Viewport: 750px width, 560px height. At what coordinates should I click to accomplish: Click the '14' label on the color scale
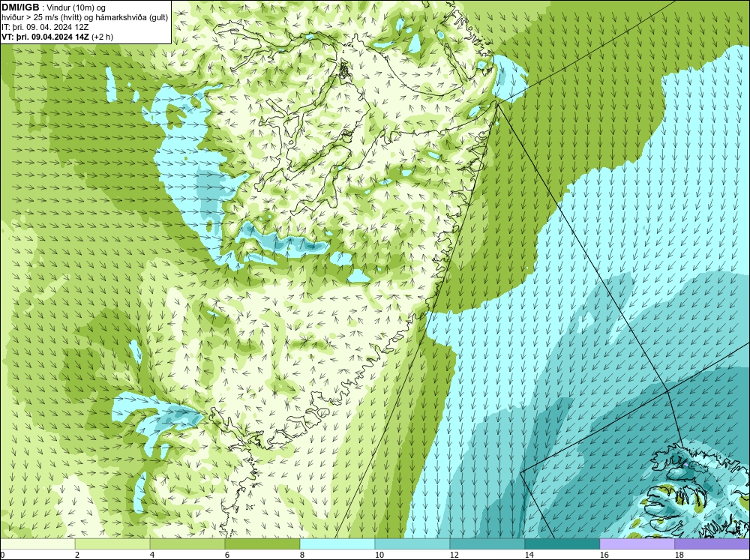click(529, 555)
